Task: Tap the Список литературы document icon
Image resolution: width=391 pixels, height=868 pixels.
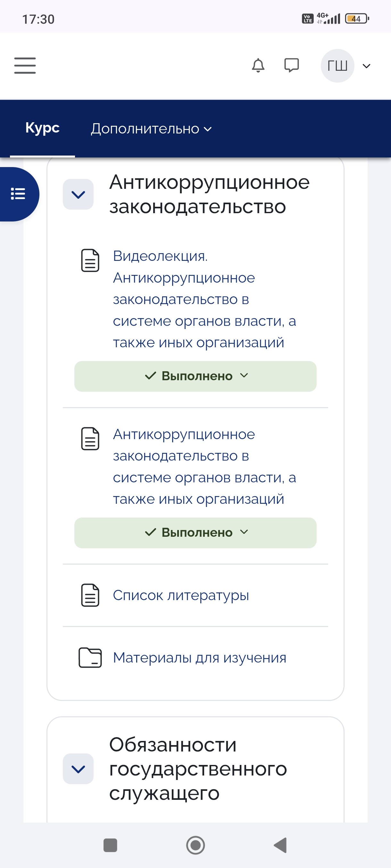Action: [x=90, y=595]
